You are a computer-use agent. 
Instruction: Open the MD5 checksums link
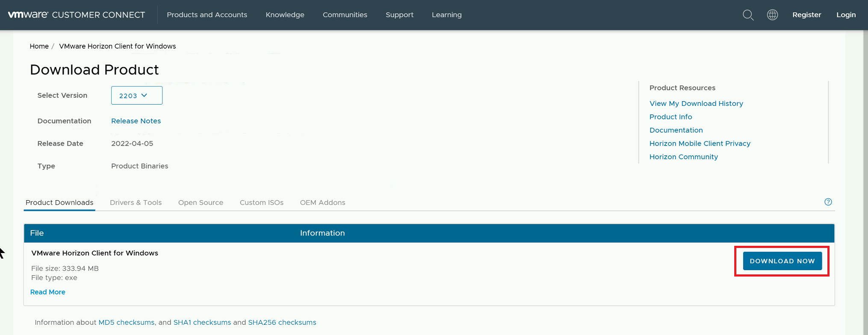127,322
